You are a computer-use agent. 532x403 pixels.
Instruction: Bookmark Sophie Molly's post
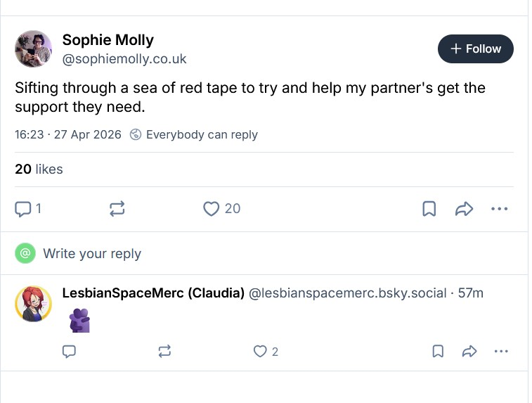[x=429, y=209]
